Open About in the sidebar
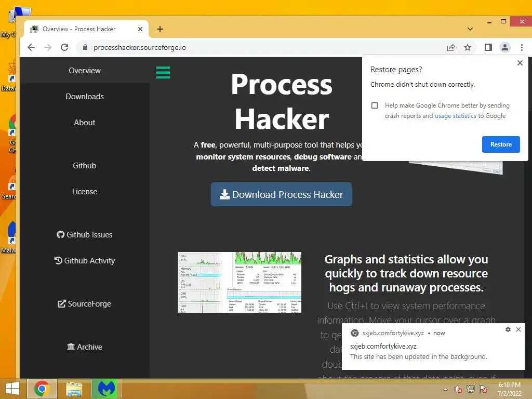The image size is (532, 399). point(85,123)
